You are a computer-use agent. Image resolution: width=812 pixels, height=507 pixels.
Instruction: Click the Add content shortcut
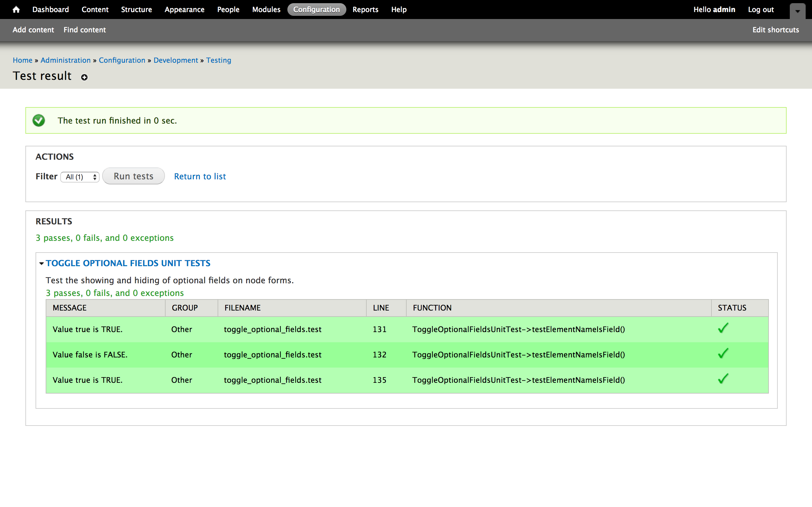point(33,30)
